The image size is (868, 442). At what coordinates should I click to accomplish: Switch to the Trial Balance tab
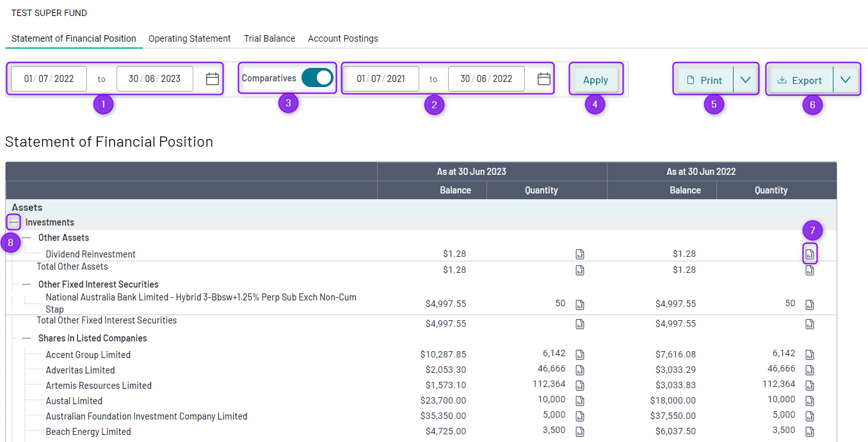click(x=269, y=38)
